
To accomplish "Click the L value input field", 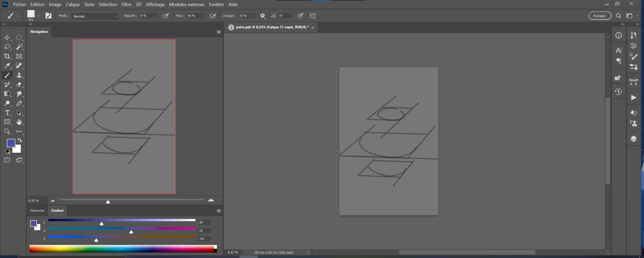I will pos(204,222).
